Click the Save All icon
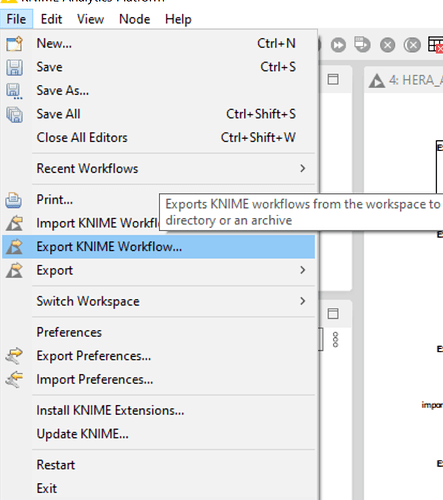Image resolution: width=443 pixels, height=500 pixels. [14, 115]
